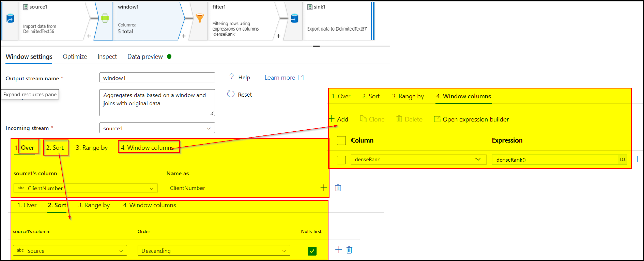Image resolution: width=644 pixels, height=261 pixels.
Task: Delete the ClientNumber over column row
Action: click(x=338, y=188)
